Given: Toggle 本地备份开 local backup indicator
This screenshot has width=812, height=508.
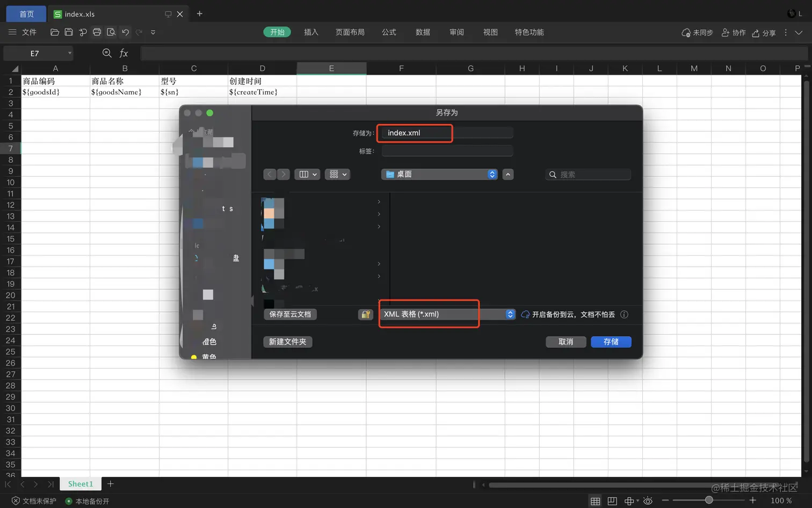Looking at the screenshot, I should coord(87,501).
